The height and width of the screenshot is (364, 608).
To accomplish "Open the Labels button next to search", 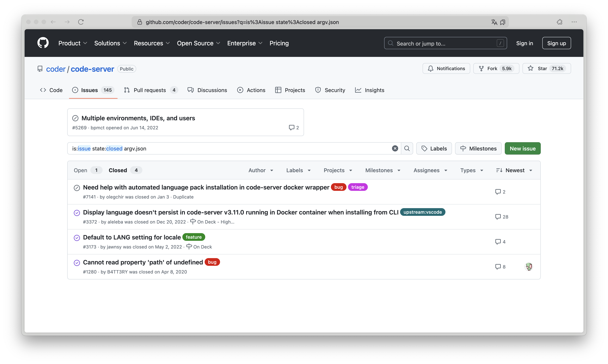I will tap(434, 148).
